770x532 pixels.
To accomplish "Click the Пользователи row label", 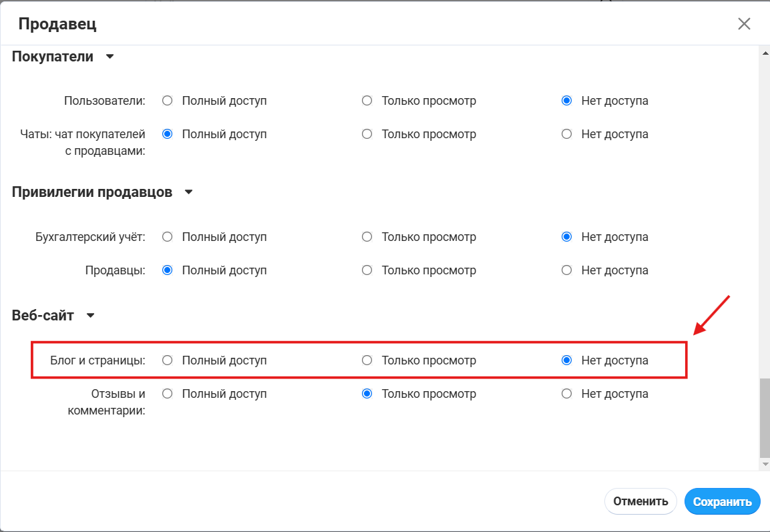I will (105, 101).
